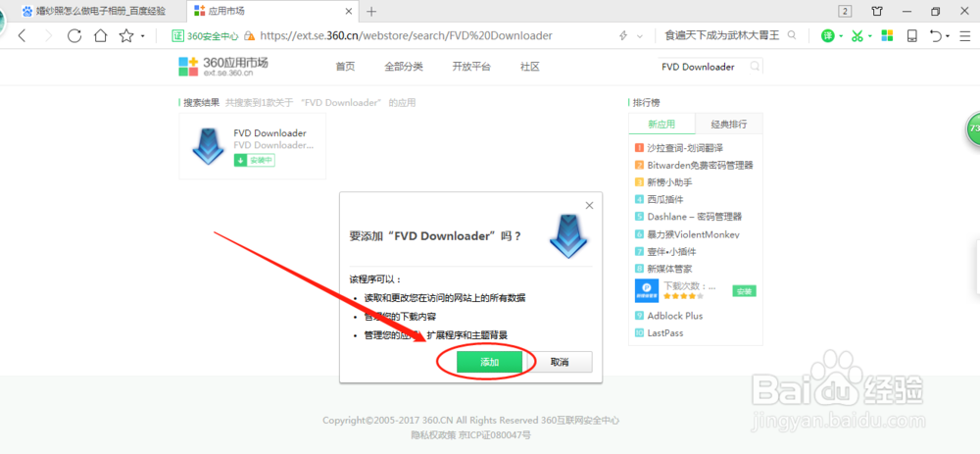
Task: Switch to the 经典排行 ranking tab
Action: [x=729, y=124]
